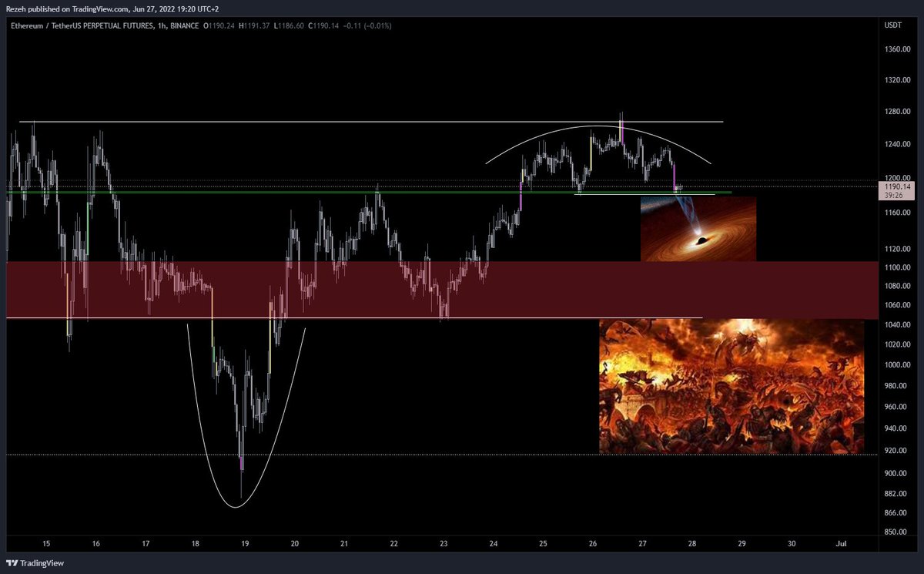Click the 866.00 price axis label

896,513
